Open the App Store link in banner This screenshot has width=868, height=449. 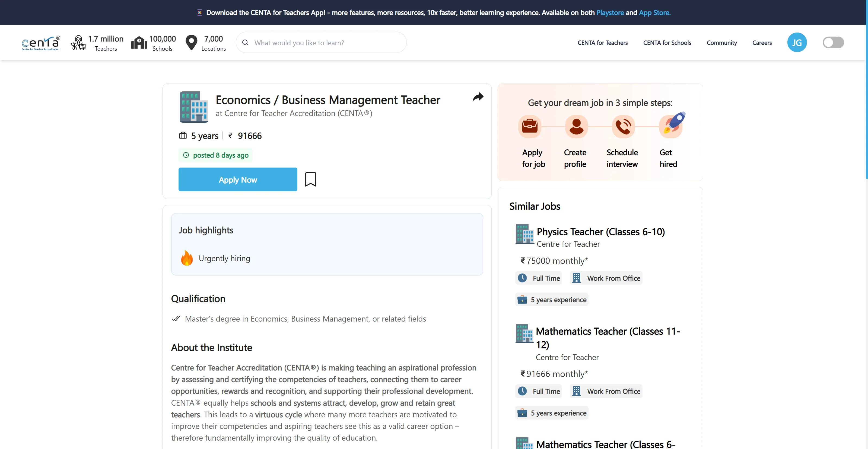click(x=654, y=12)
